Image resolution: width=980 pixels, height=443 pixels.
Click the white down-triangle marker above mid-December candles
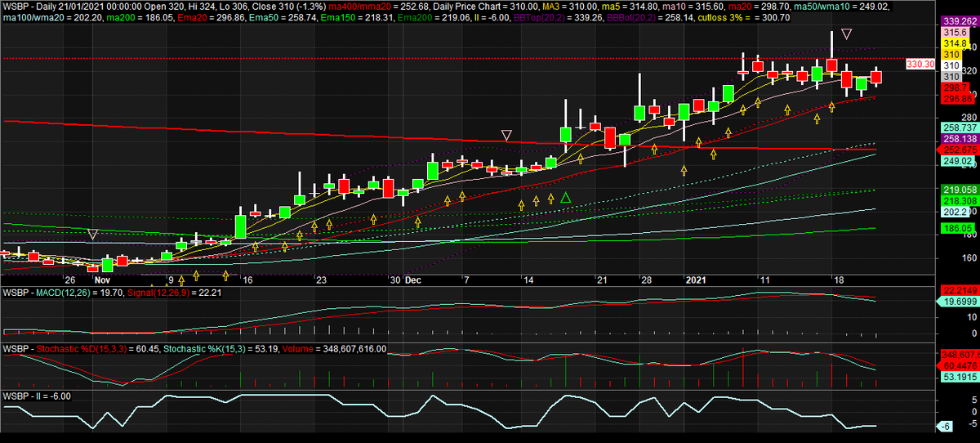click(506, 135)
